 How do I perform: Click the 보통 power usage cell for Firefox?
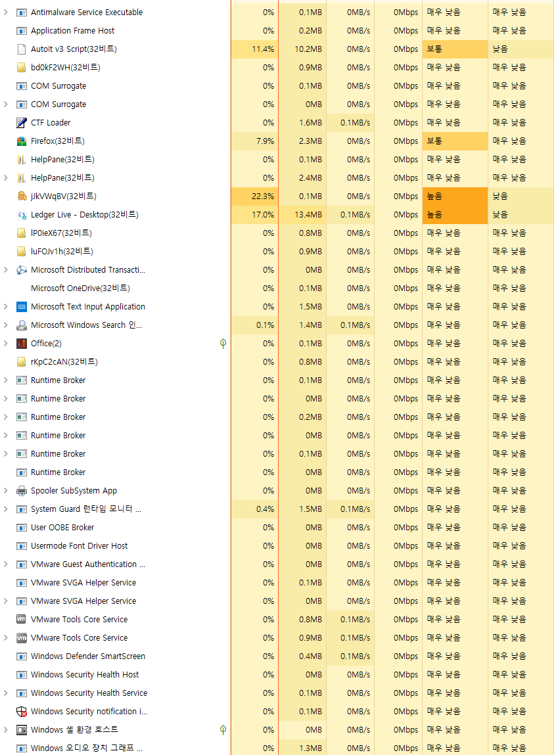tap(455, 141)
